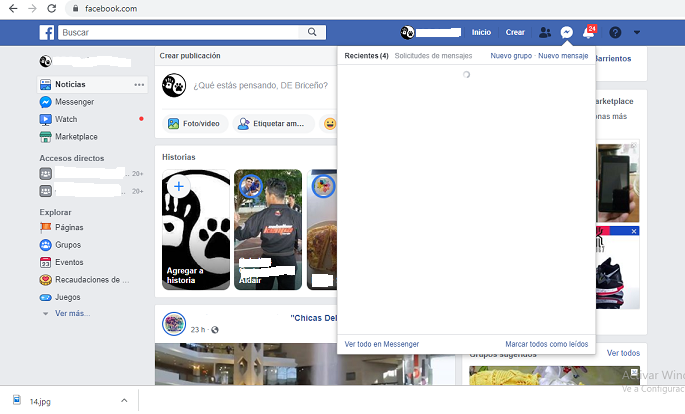Expand Ver más... in left sidebar
685x414 pixels.
click(x=72, y=313)
